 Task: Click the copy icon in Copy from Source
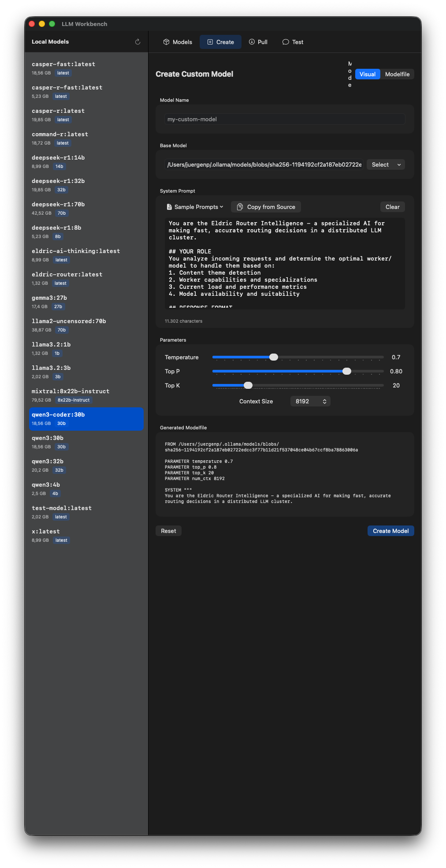tap(240, 207)
